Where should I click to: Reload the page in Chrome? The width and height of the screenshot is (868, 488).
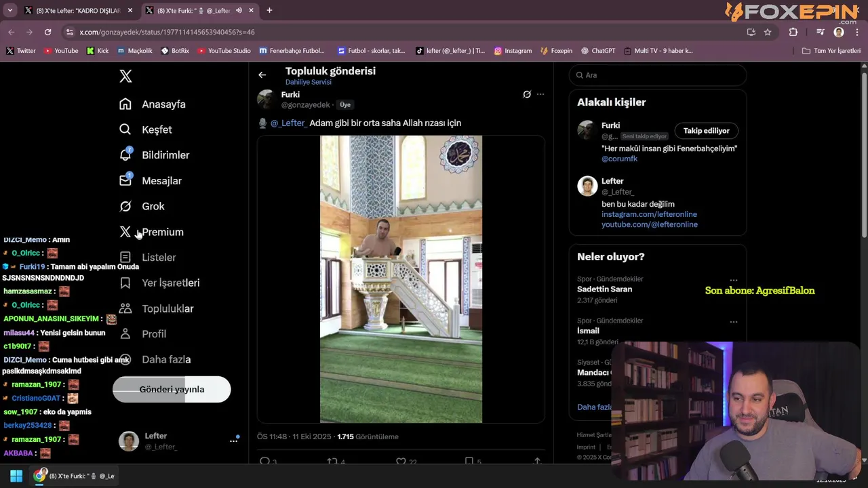[47, 32]
